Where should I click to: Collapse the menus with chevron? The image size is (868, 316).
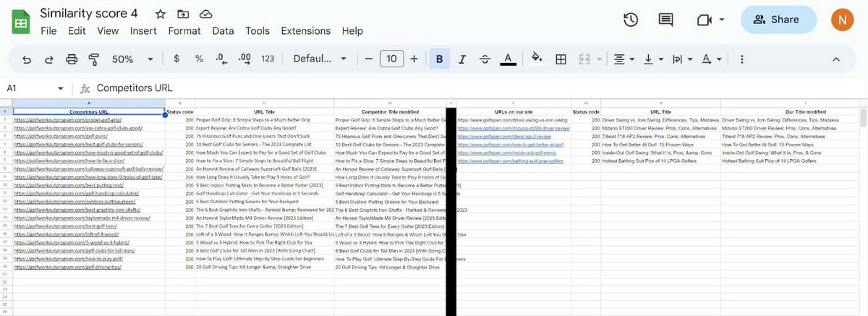click(836, 59)
